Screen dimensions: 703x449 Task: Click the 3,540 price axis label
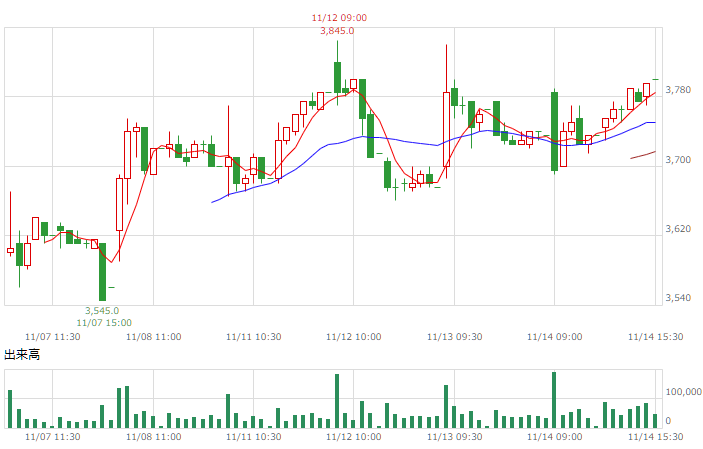tap(678, 298)
